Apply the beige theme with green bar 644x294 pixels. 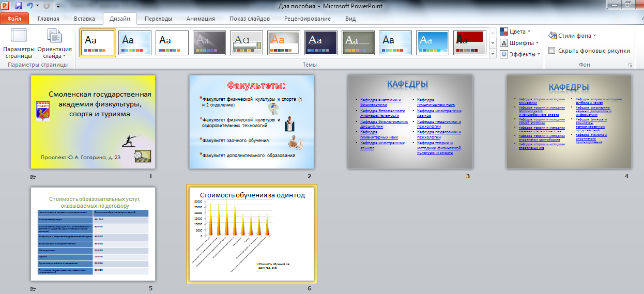tap(247, 42)
